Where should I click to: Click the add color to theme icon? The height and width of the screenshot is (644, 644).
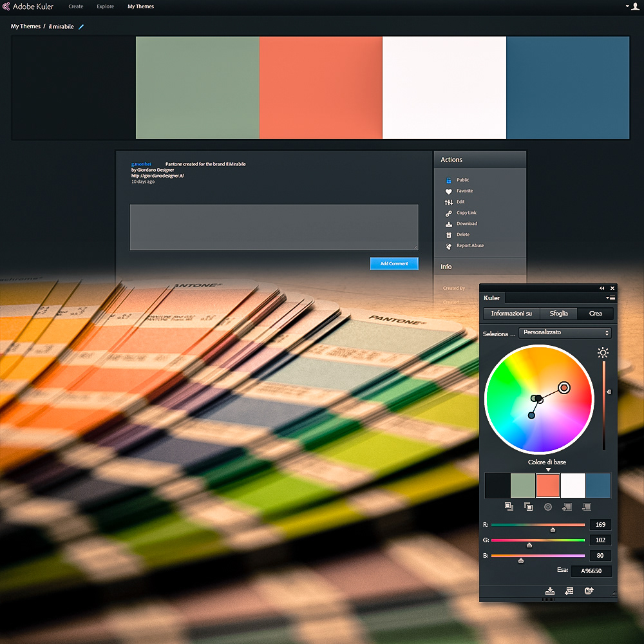point(567,507)
